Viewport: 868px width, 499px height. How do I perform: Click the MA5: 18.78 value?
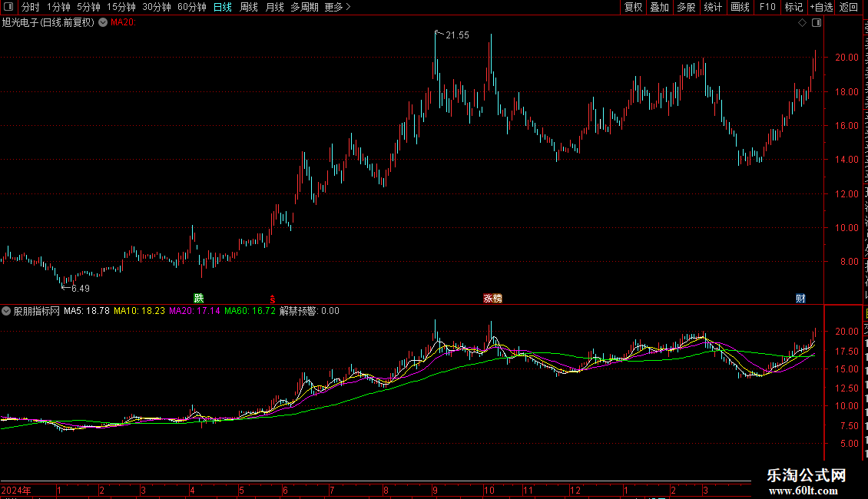[86, 311]
